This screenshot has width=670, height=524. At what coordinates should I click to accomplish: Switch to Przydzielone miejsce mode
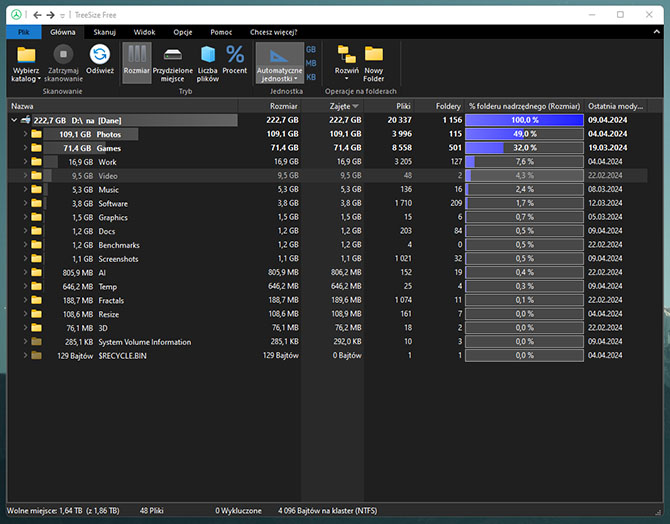(x=173, y=62)
